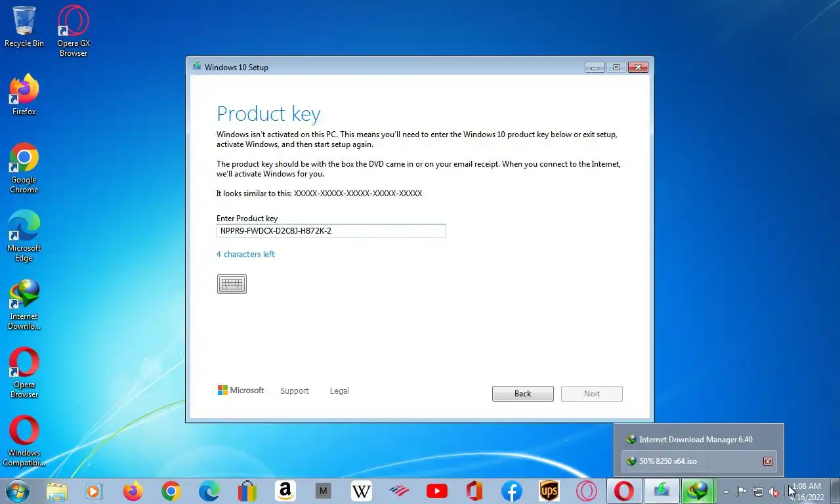Open the gray M taskbar icon

[x=322, y=491]
